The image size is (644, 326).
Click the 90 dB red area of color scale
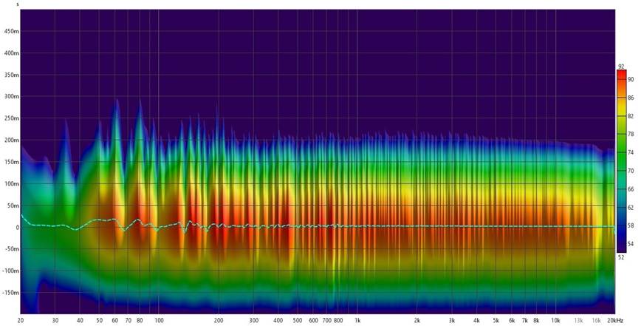(622, 77)
